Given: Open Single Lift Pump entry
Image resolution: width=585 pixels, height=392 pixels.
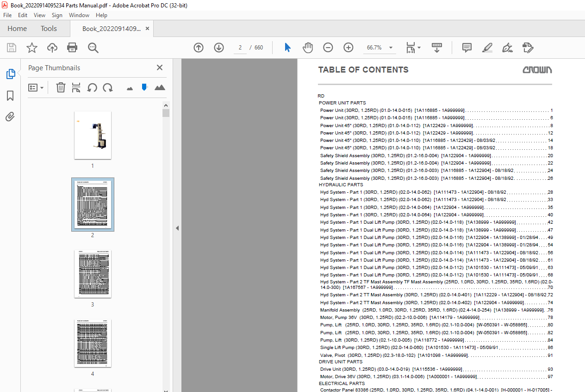Looking at the screenshot, I should [436, 348].
